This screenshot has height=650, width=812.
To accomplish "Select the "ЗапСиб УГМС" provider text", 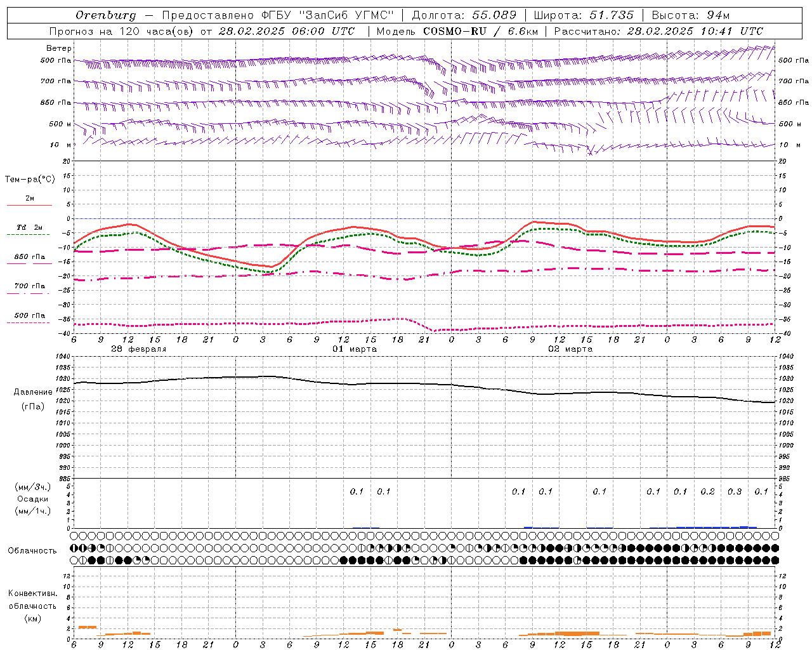I will tap(347, 15).
